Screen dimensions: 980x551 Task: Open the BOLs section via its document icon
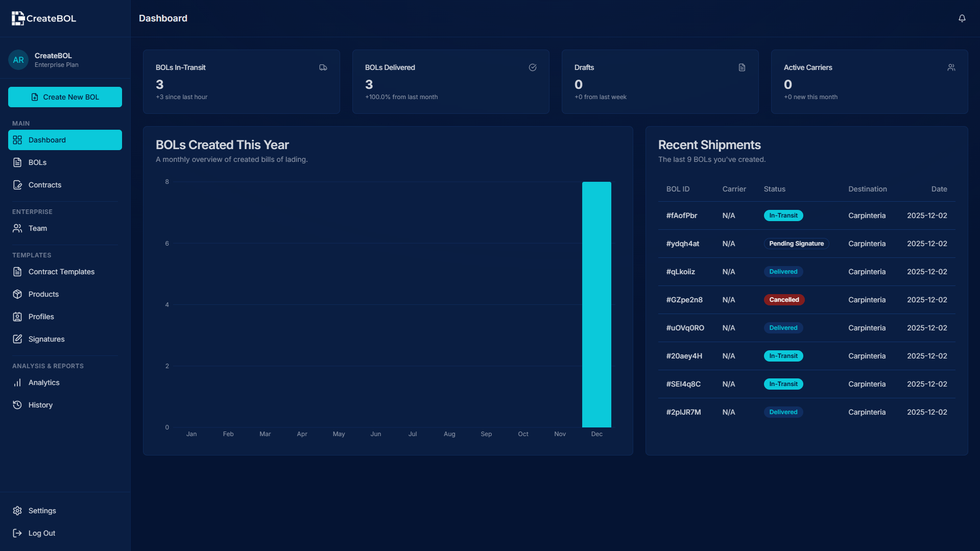[17, 162]
